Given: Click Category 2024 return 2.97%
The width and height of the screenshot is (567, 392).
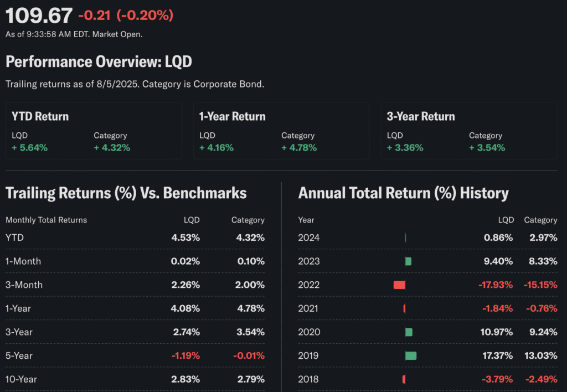Looking at the screenshot, I should tap(543, 238).
